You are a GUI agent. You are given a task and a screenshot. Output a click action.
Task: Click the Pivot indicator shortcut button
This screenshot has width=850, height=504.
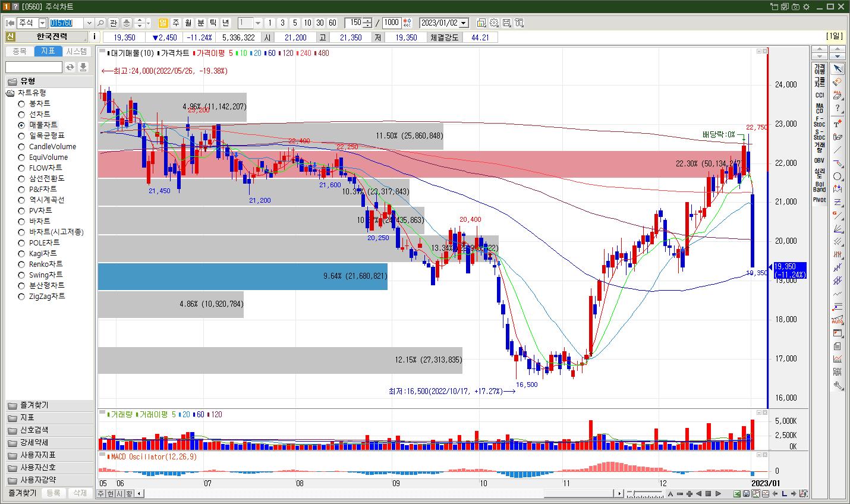pyautogui.click(x=820, y=200)
